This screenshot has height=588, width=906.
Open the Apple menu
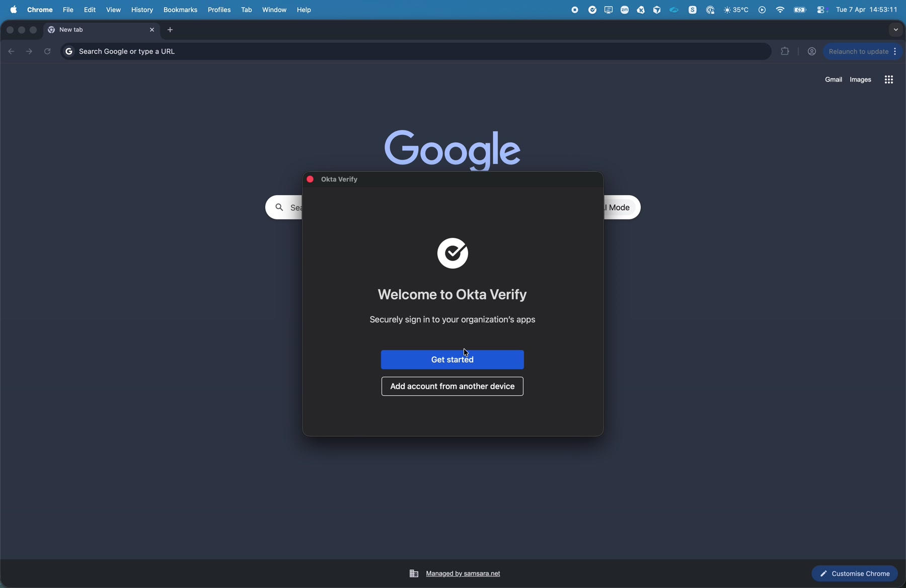(14, 10)
